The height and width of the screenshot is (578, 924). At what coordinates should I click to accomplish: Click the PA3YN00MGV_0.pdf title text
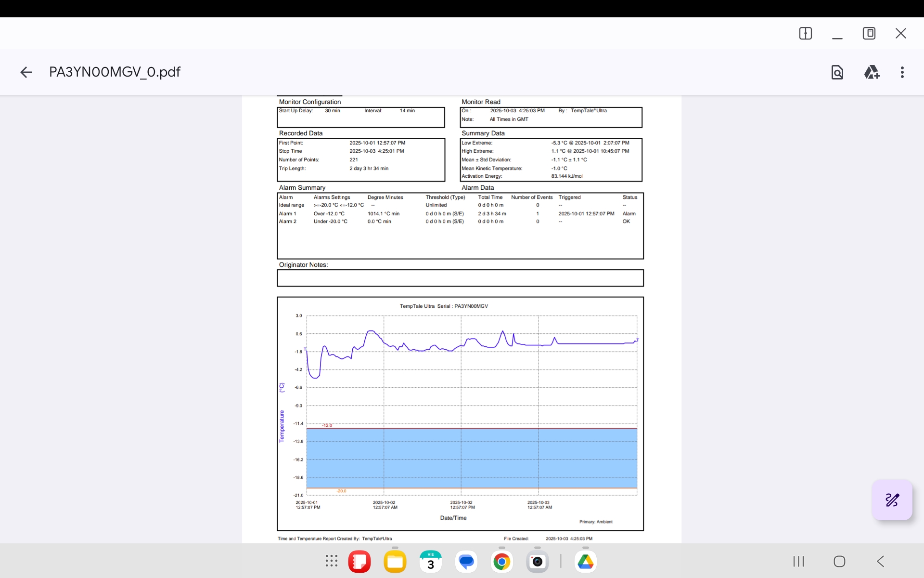click(x=115, y=72)
